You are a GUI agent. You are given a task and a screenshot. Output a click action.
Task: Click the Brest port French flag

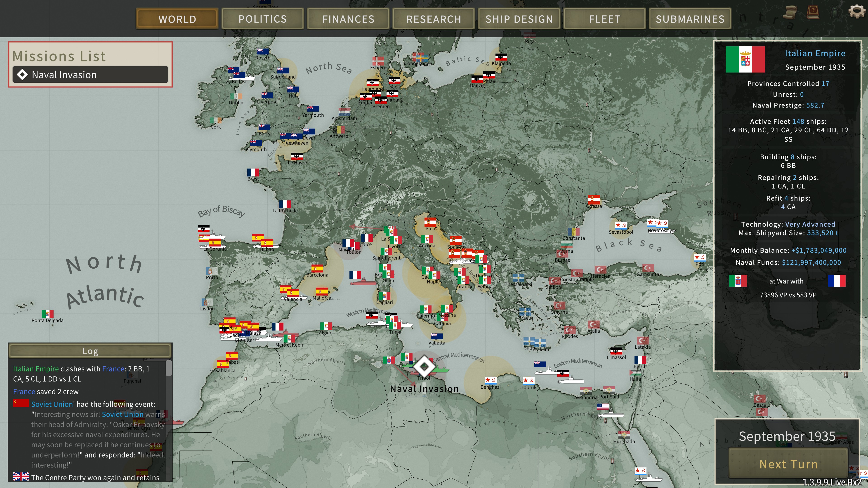(253, 172)
